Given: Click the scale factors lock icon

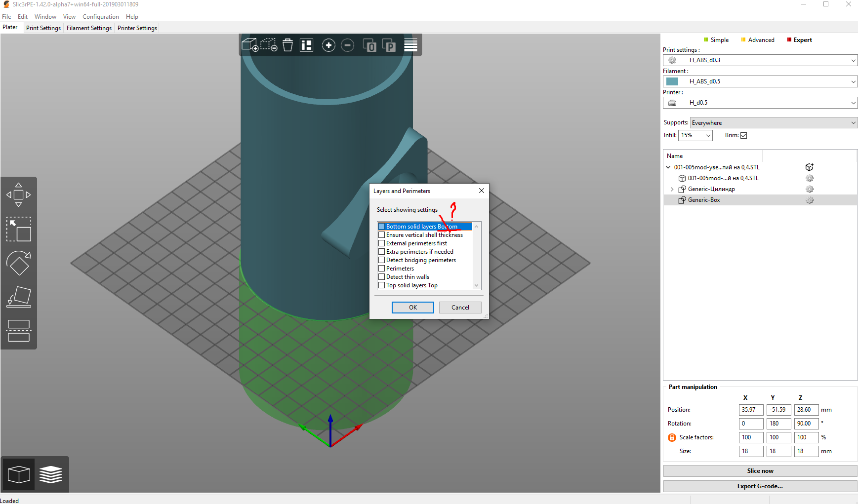Looking at the screenshot, I should (672, 437).
